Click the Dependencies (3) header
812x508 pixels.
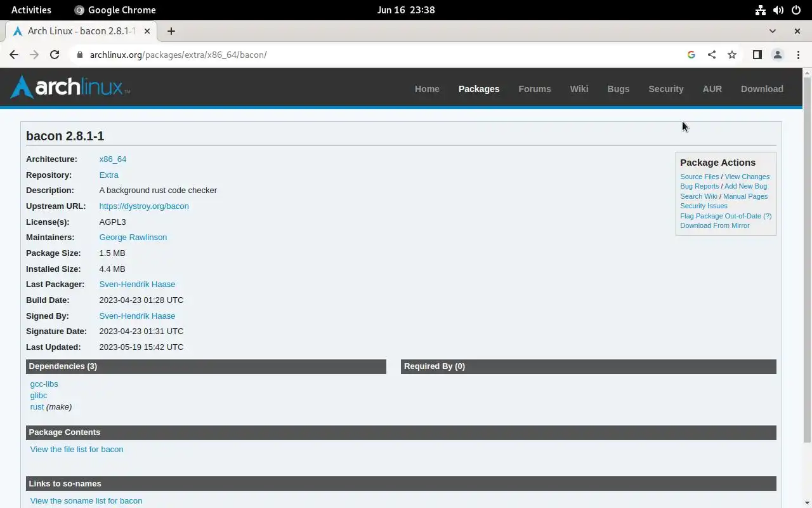(206, 366)
